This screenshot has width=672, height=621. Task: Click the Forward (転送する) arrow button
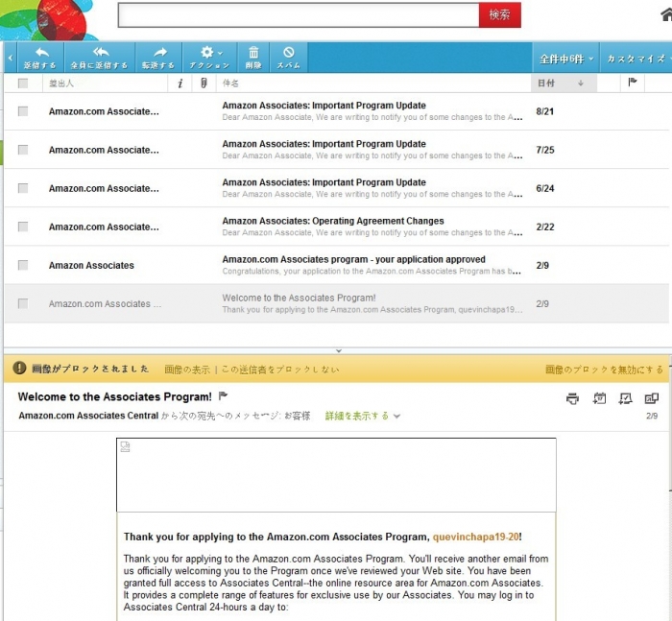(158, 58)
